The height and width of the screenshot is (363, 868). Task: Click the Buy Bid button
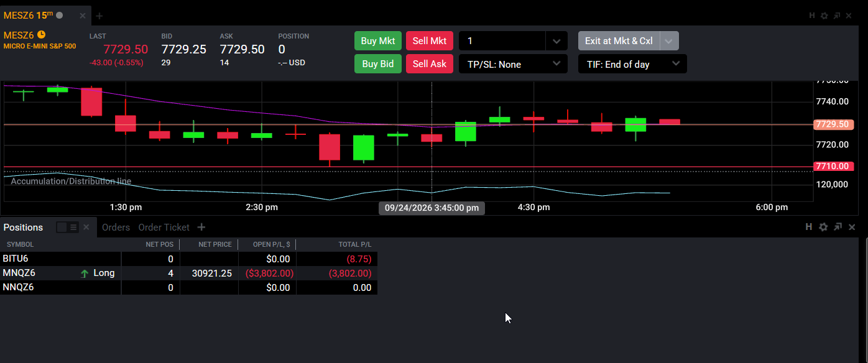(378, 64)
